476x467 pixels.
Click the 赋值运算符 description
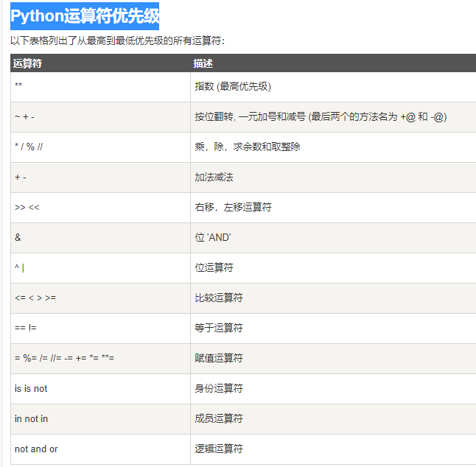pyautogui.click(x=219, y=358)
